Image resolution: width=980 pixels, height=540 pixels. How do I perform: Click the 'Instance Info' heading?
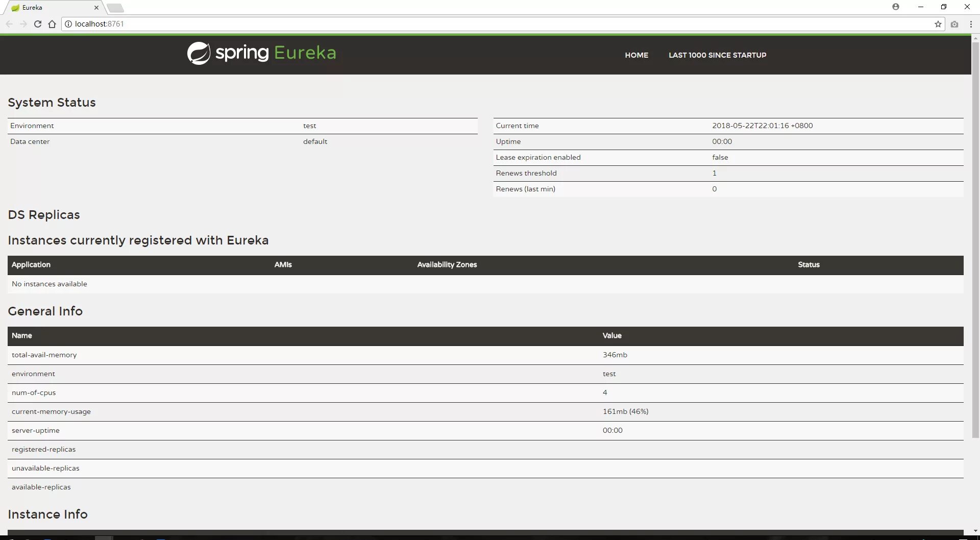click(48, 514)
